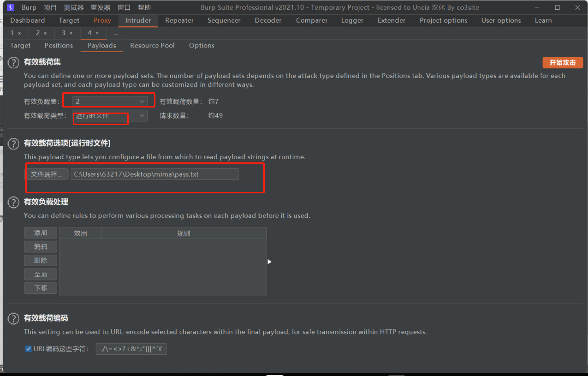
Task: Switch to the Repeater tab
Action: tap(179, 20)
